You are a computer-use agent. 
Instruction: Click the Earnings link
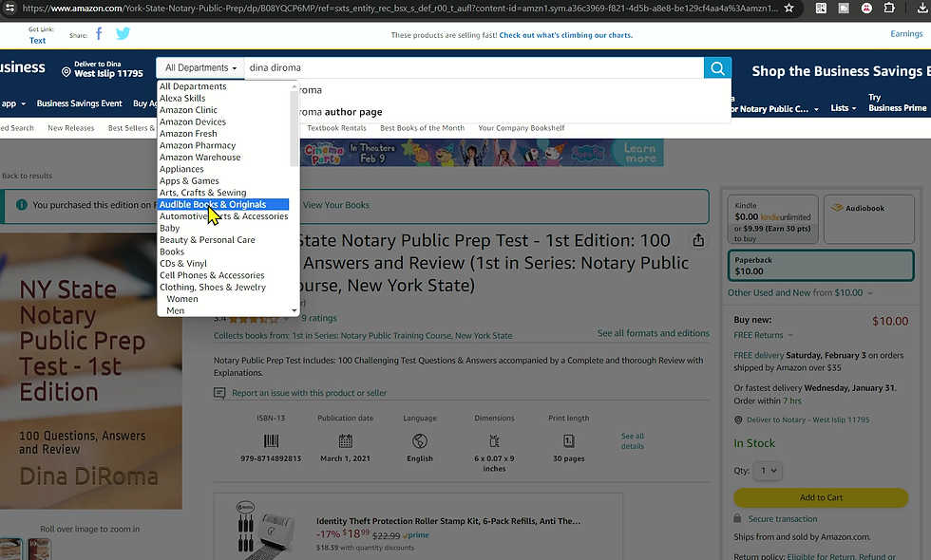click(906, 34)
